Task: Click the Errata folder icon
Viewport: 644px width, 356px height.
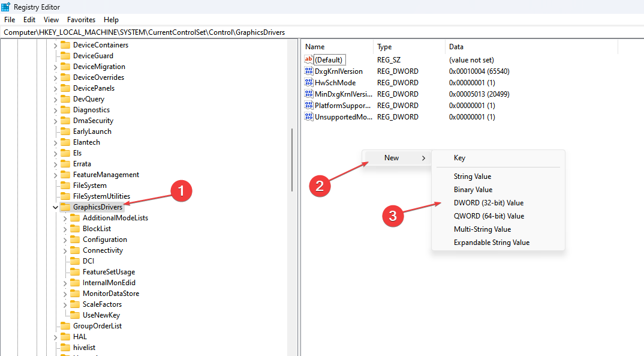Action: tap(65, 164)
